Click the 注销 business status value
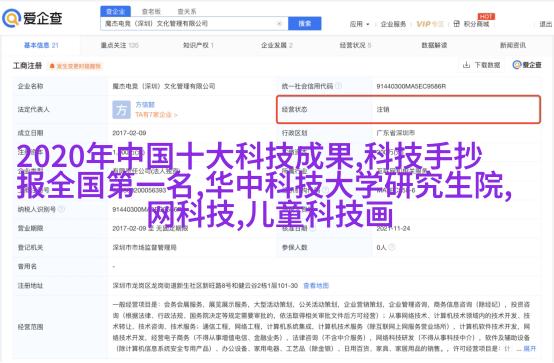The image size is (554, 363). 383,110
